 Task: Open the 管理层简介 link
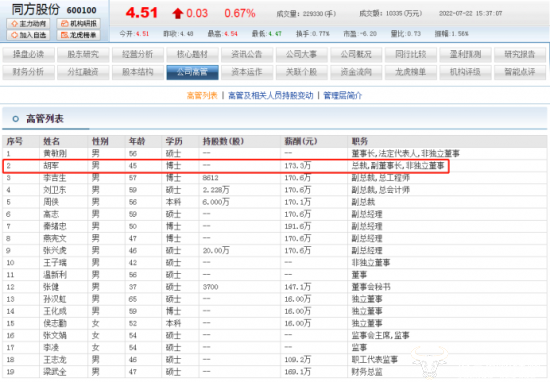tap(342, 95)
